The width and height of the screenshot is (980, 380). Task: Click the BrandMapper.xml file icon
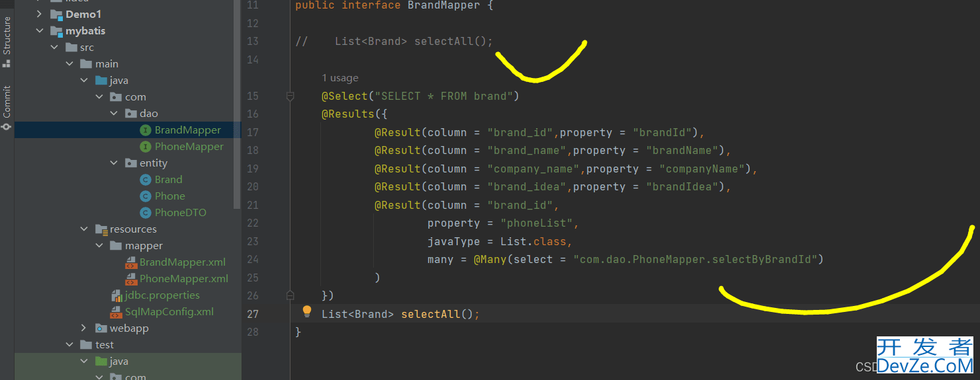tap(131, 262)
